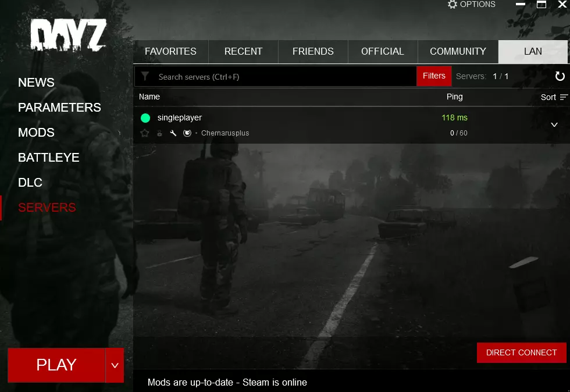Screen dimensions: 570x392
Task: Click the BattlEye shield icon on singleplayer row
Action: 187,133
